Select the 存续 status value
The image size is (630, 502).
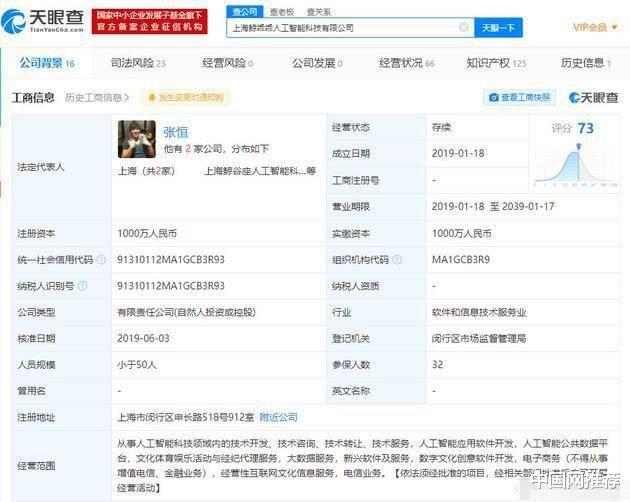pos(441,127)
